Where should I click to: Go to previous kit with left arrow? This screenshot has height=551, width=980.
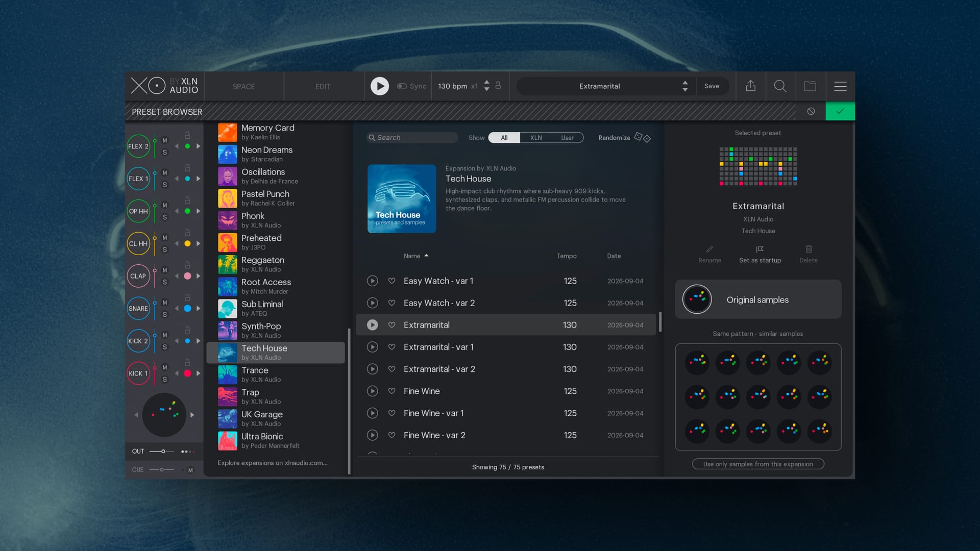[136, 415]
